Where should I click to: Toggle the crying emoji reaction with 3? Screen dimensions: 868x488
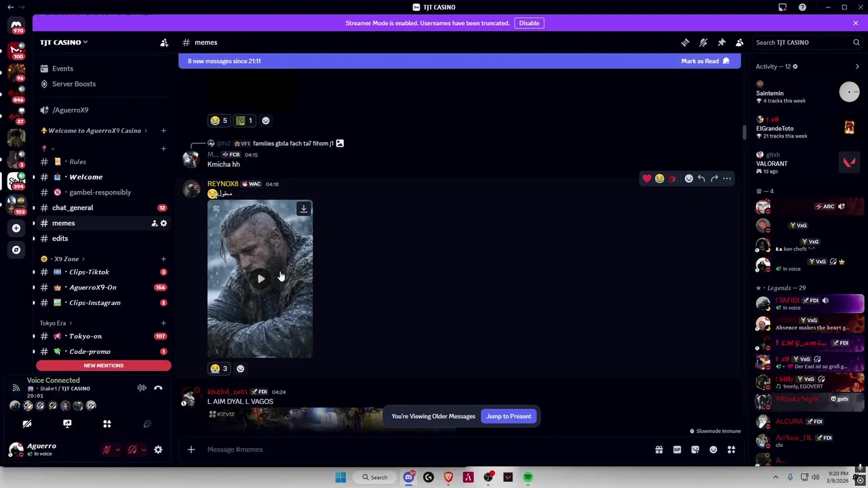(x=219, y=369)
